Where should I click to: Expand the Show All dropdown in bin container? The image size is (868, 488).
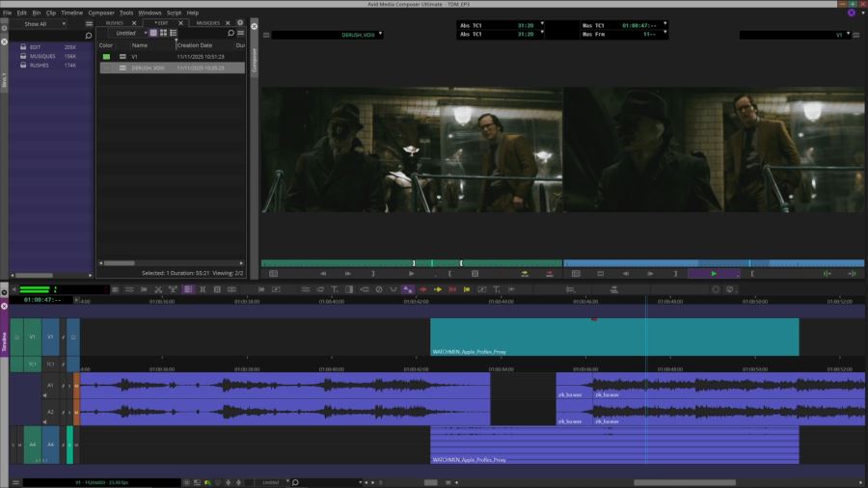(x=39, y=23)
